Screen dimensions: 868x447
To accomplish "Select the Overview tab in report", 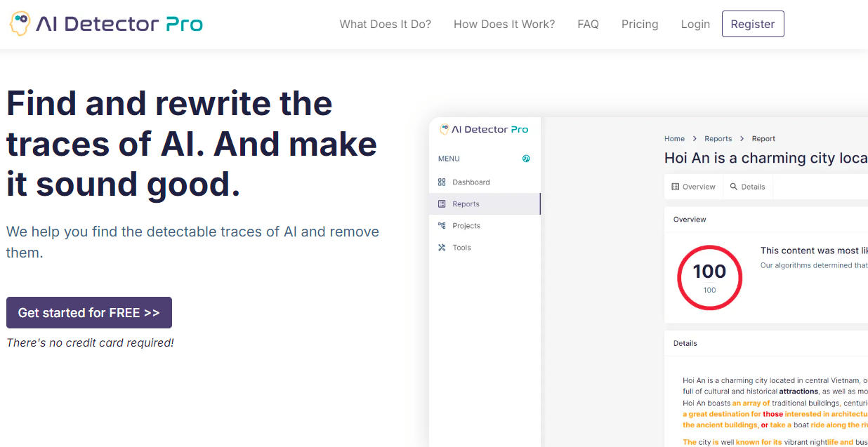I will [x=694, y=187].
